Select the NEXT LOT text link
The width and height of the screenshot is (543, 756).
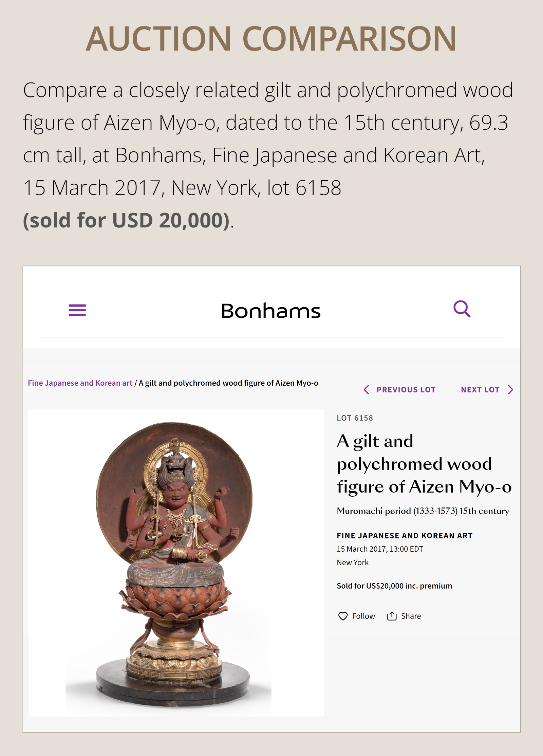[x=480, y=390]
